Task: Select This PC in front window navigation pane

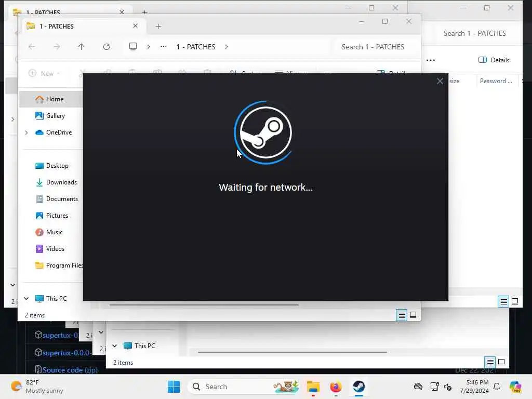Action: (x=51, y=299)
